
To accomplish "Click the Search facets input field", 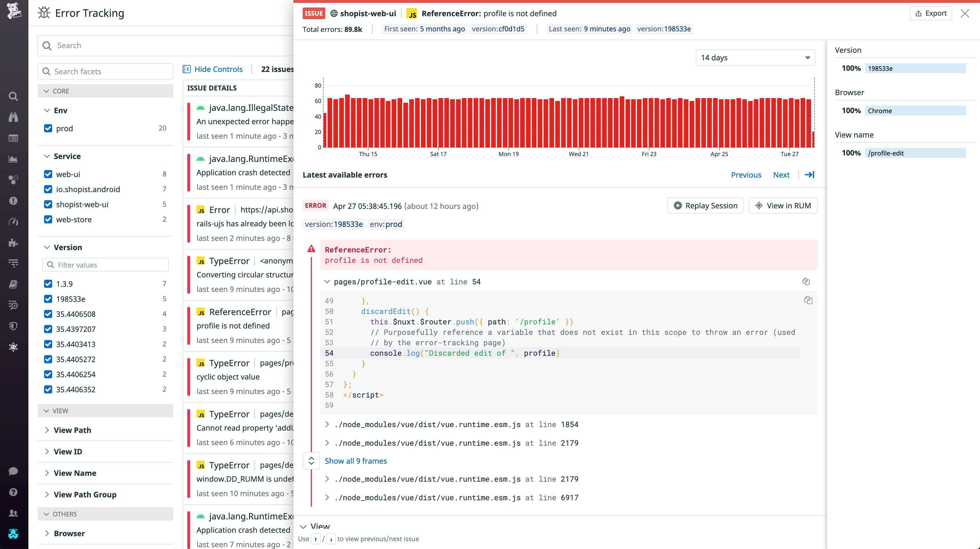I will pyautogui.click(x=105, y=71).
